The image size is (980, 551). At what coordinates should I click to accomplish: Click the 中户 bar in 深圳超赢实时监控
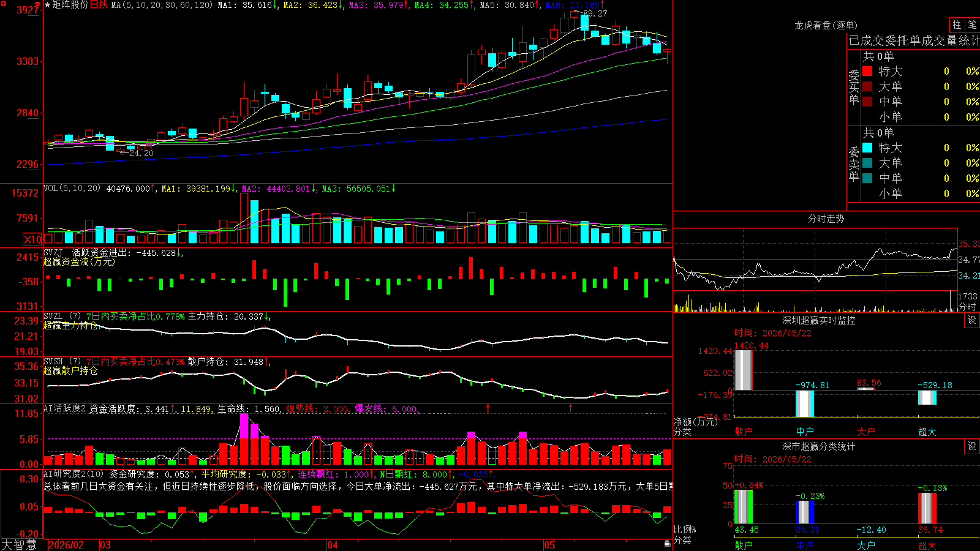[805, 403]
